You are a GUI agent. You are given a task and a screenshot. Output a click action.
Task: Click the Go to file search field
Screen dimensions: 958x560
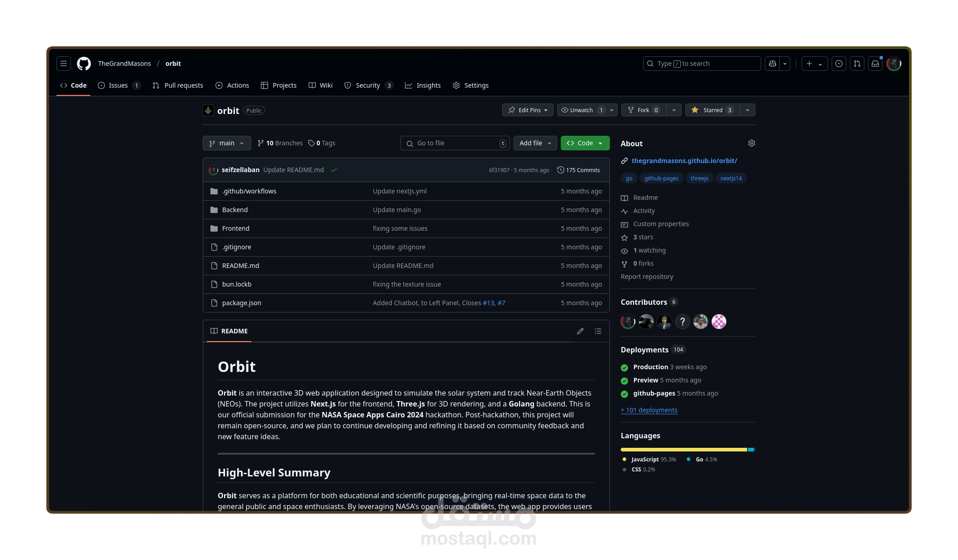[x=455, y=143]
